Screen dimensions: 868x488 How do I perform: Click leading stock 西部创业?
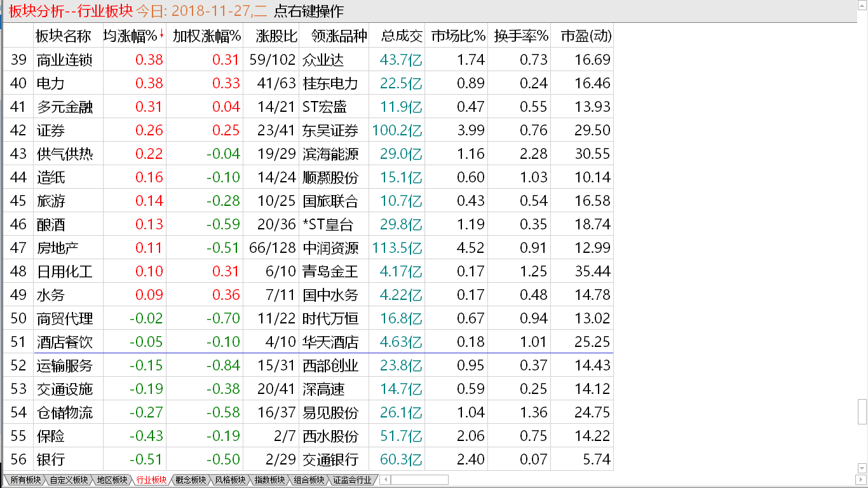330,365
